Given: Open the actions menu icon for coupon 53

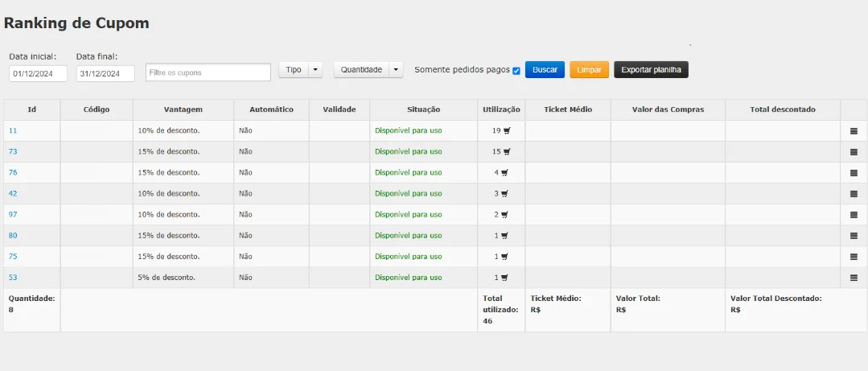Looking at the screenshot, I should pyautogui.click(x=854, y=278).
